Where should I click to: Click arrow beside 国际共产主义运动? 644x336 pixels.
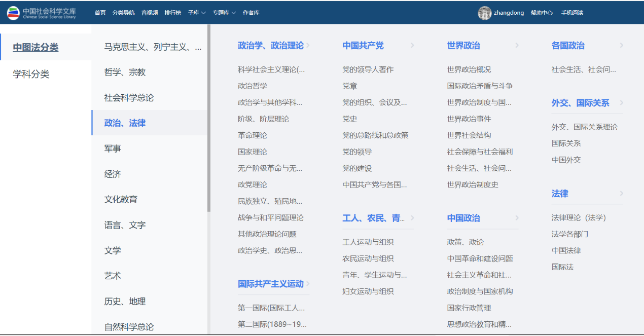pyautogui.click(x=308, y=284)
